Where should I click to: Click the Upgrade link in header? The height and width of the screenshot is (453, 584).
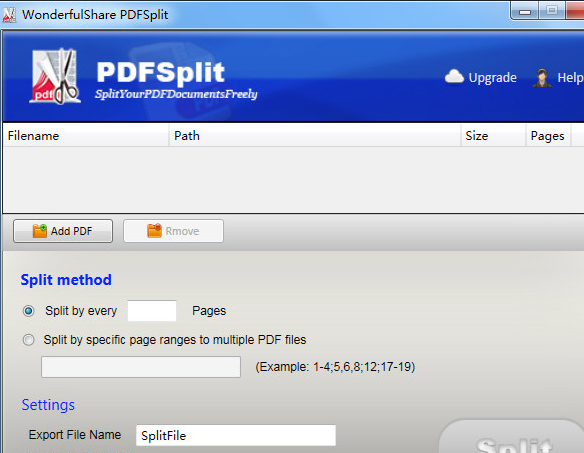click(492, 77)
